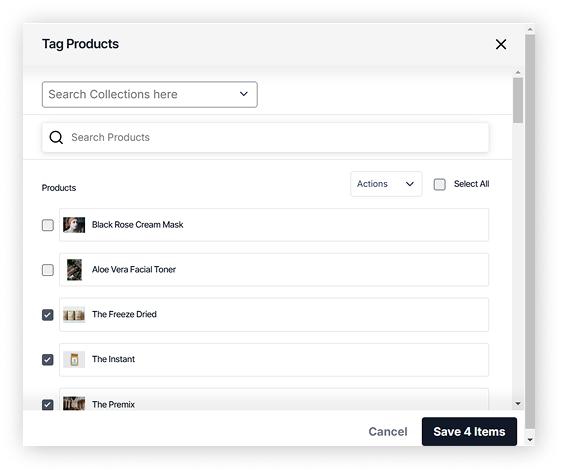Click the Aloe Vera Facial Toner thumbnail

pyautogui.click(x=74, y=270)
